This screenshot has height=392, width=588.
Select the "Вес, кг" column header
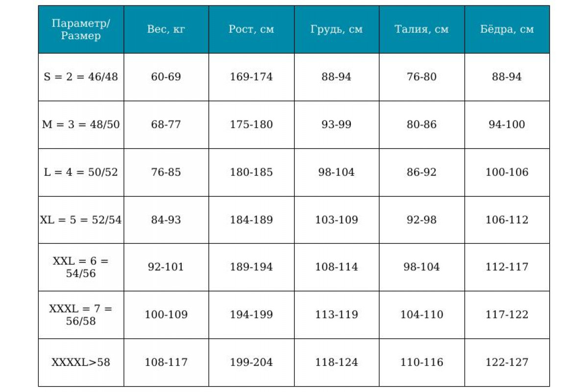(x=166, y=29)
